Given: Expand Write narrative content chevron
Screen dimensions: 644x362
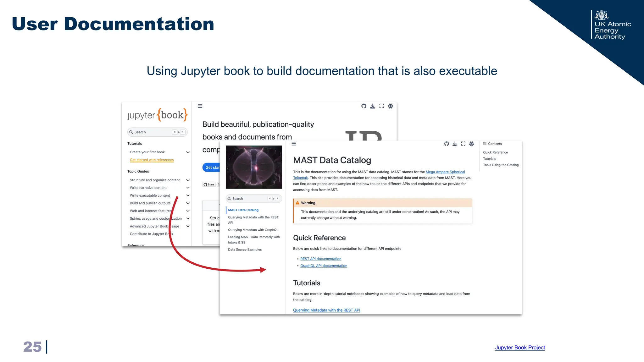Looking at the screenshot, I should click(188, 188).
